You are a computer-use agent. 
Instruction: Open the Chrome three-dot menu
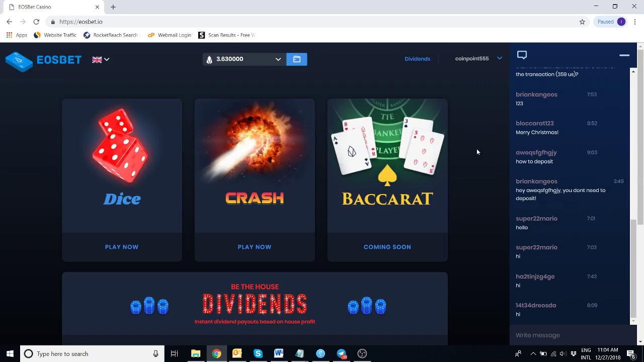(635, 22)
